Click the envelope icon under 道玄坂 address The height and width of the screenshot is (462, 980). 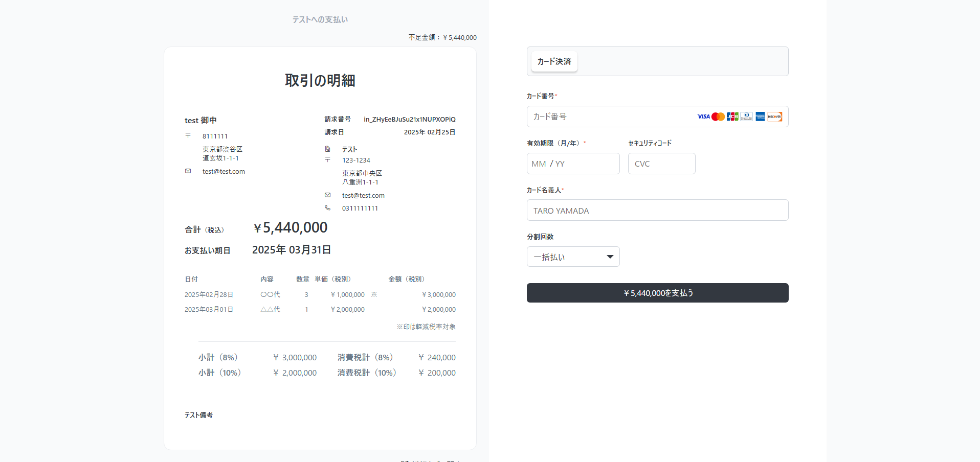coord(188,171)
